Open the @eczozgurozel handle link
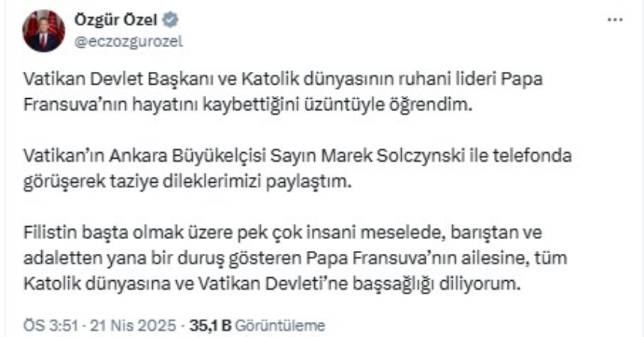 point(129,41)
